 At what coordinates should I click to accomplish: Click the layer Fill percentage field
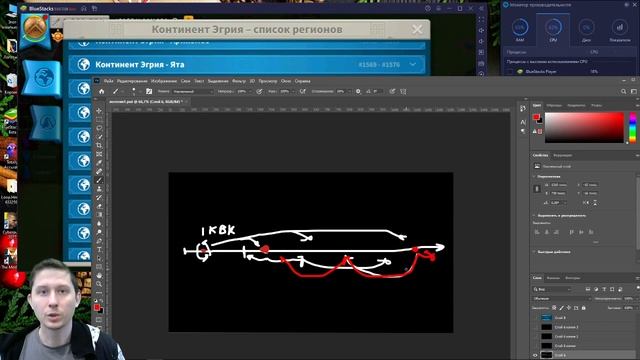coord(628,308)
